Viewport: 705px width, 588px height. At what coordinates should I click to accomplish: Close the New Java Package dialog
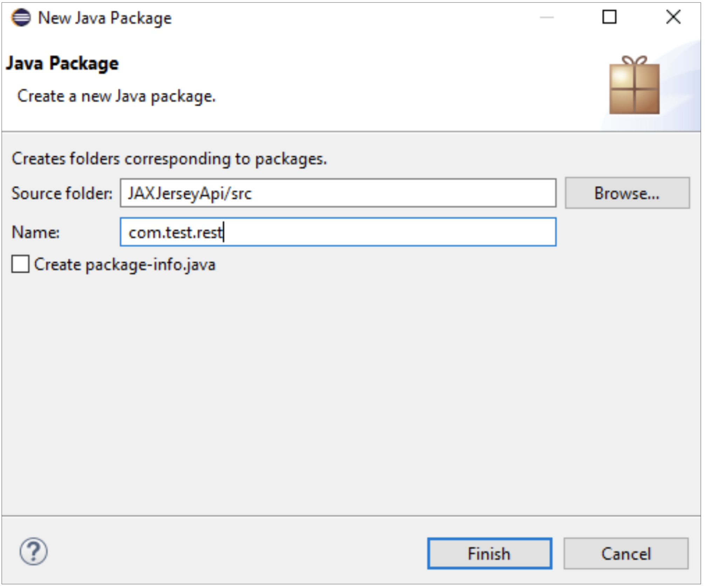pos(673,17)
